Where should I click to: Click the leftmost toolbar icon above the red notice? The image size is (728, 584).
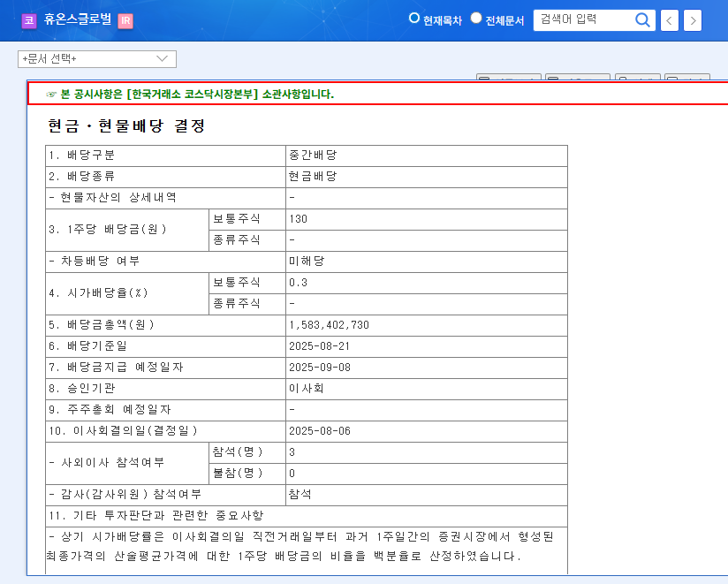click(x=508, y=77)
